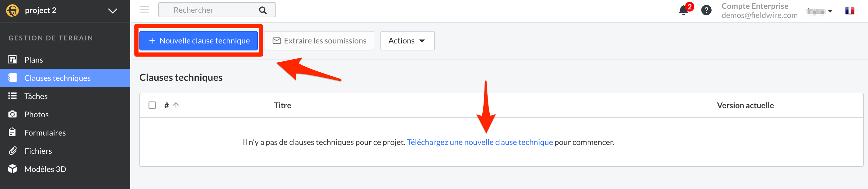Open the user account dropdown arrow
The image size is (868, 189).
coord(830,11)
